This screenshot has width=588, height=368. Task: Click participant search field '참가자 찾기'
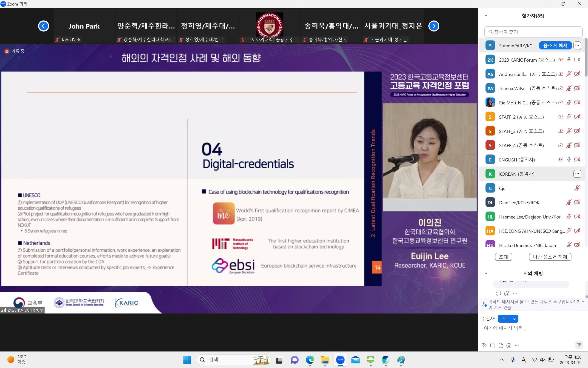533,32
